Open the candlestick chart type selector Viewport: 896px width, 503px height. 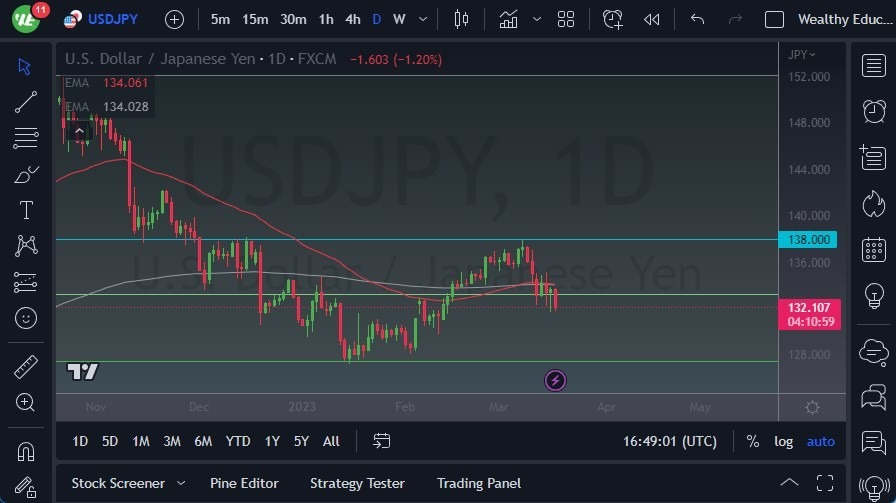click(461, 19)
